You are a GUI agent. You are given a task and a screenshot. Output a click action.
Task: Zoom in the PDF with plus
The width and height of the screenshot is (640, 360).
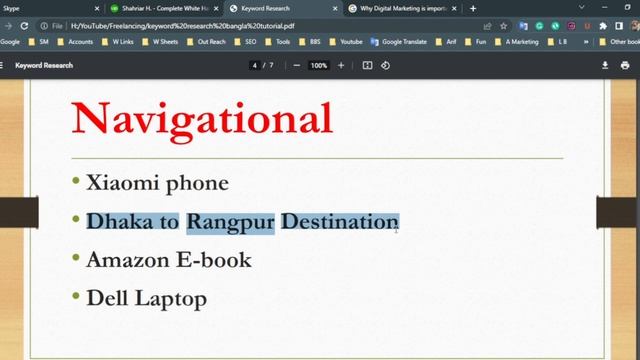(341, 65)
